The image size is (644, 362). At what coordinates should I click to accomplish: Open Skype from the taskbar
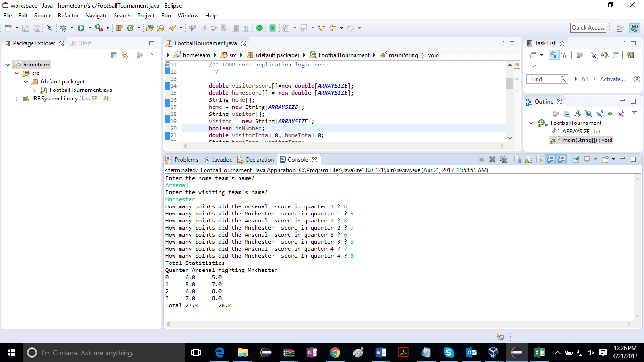coord(448,353)
